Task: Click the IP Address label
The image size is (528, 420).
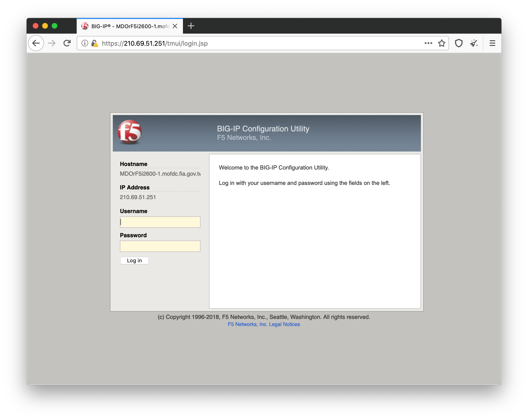Action: point(134,187)
